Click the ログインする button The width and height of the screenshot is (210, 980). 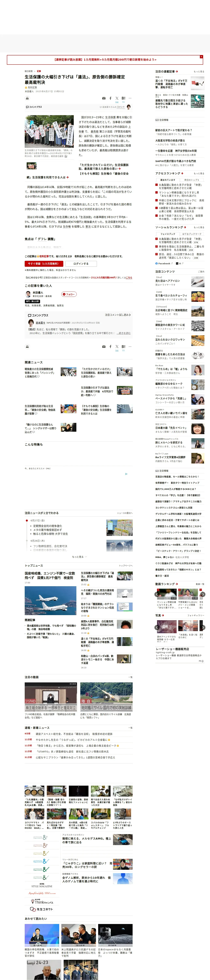[81, 264]
